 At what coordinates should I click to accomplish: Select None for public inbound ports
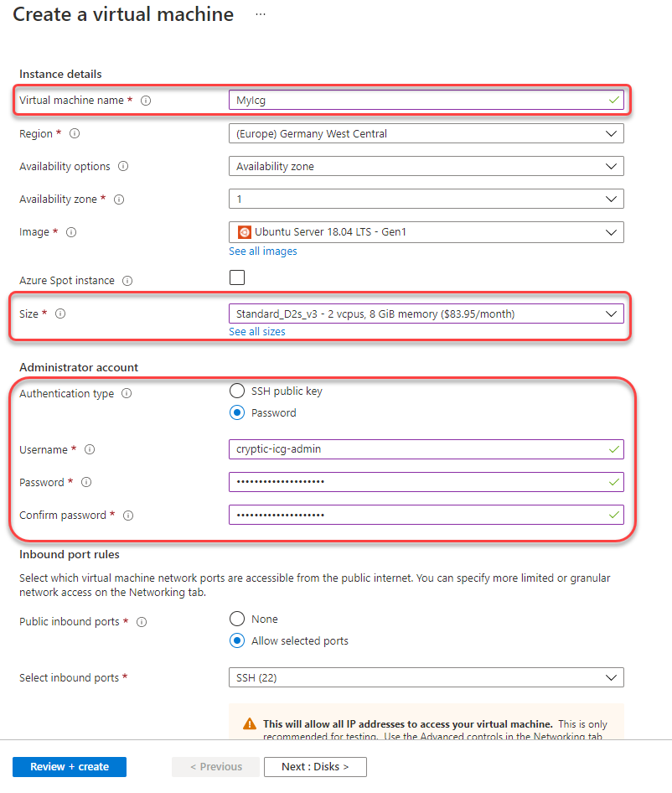click(237, 619)
